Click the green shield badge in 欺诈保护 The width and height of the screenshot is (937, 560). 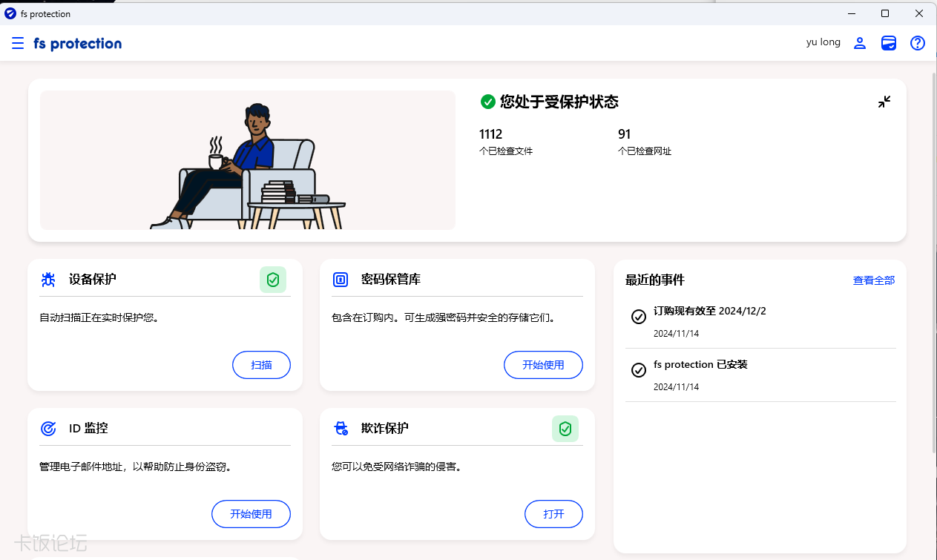click(x=565, y=429)
